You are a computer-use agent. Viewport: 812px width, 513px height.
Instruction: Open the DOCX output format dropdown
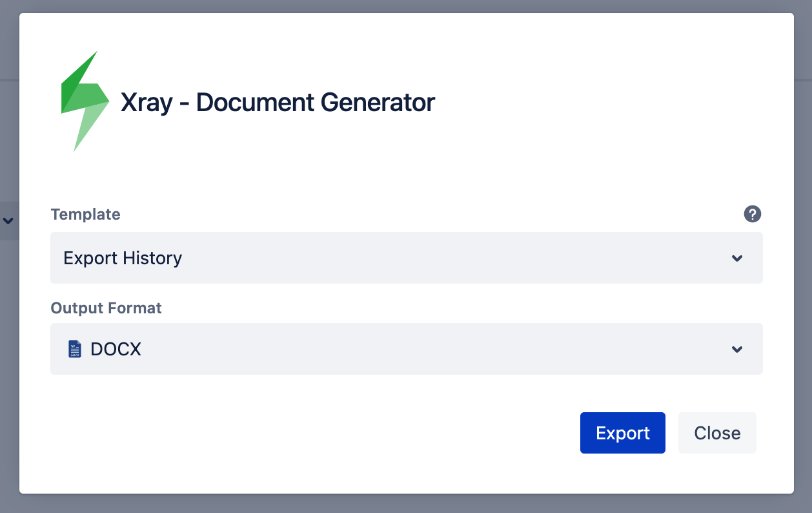click(407, 349)
